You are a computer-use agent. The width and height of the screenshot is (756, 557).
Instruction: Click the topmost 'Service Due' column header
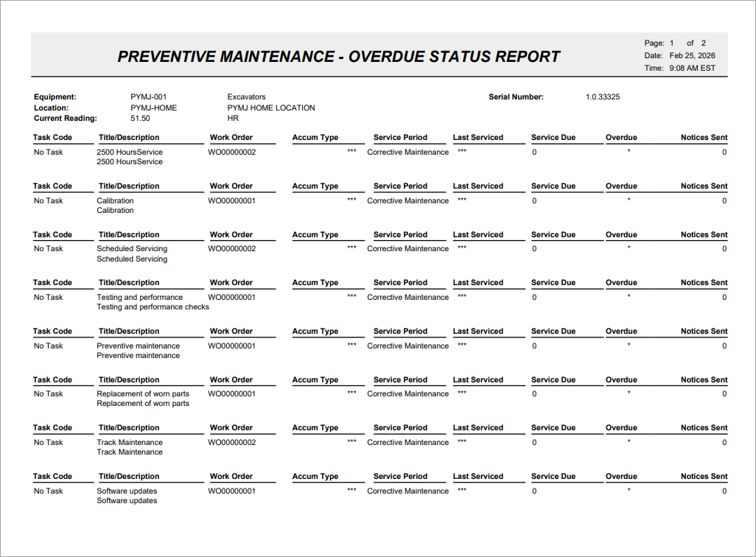(x=553, y=138)
